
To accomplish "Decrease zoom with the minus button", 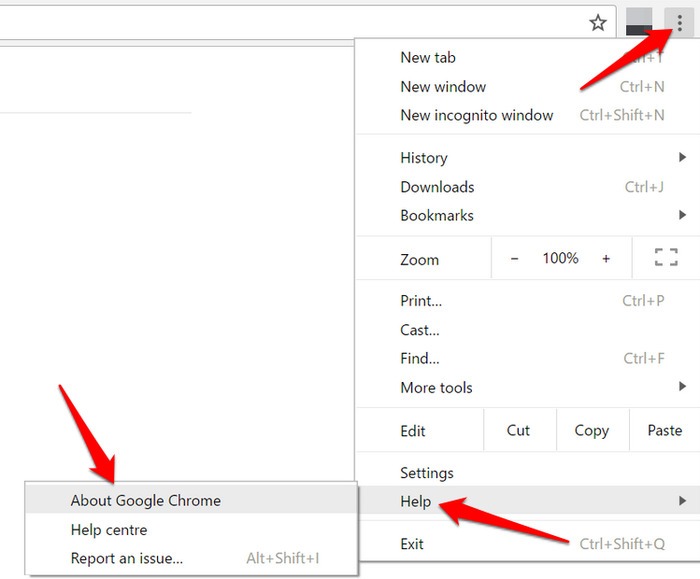I will click(515, 258).
